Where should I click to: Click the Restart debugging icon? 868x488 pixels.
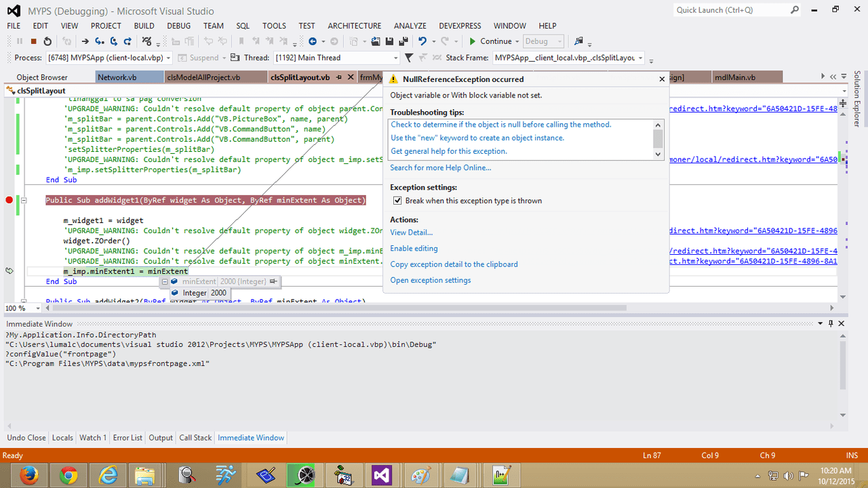pyautogui.click(x=46, y=41)
